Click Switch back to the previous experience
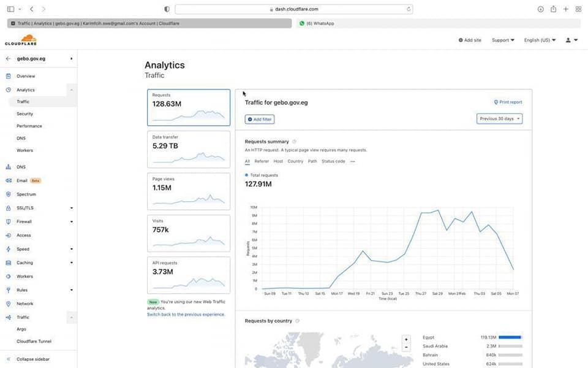Viewport: 588px width, 368px height. 186,314
